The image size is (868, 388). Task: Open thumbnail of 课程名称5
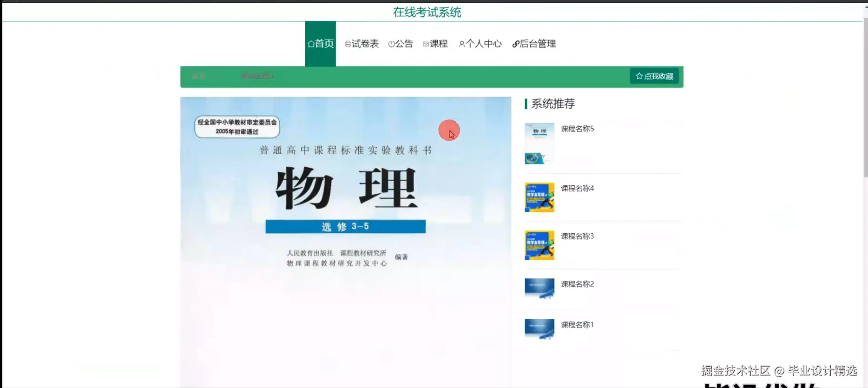coord(539,143)
